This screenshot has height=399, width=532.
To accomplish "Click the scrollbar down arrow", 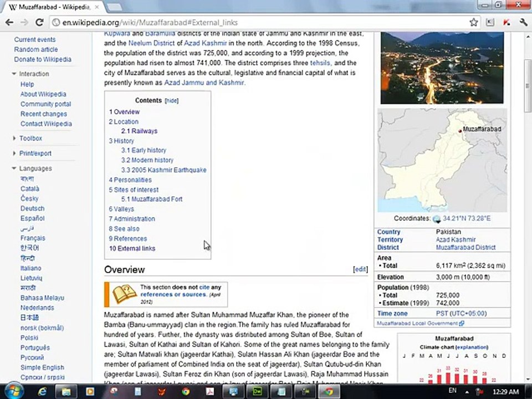I will (x=528, y=379).
